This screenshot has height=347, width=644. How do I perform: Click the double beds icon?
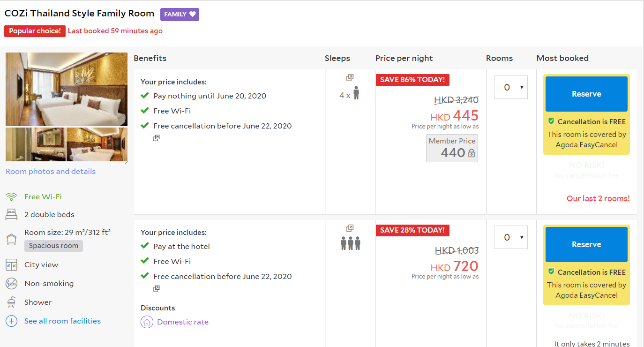click(x=11, y=215)
